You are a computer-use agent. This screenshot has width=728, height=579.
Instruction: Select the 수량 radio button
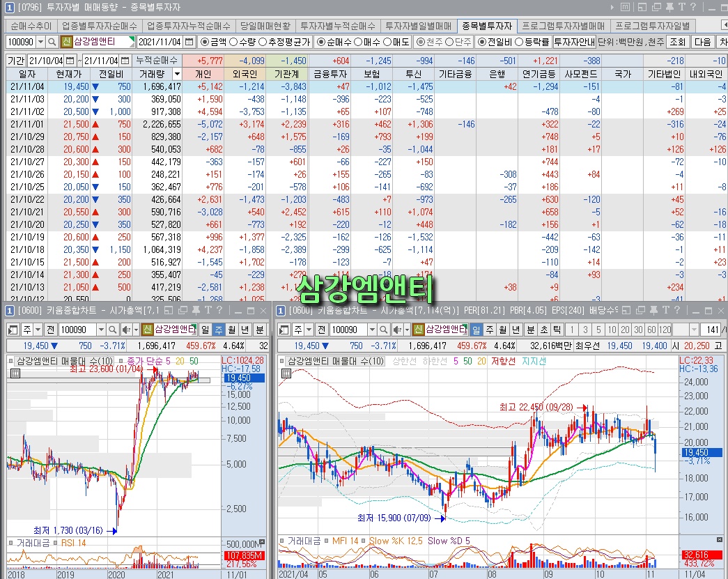tap(234, 43)
